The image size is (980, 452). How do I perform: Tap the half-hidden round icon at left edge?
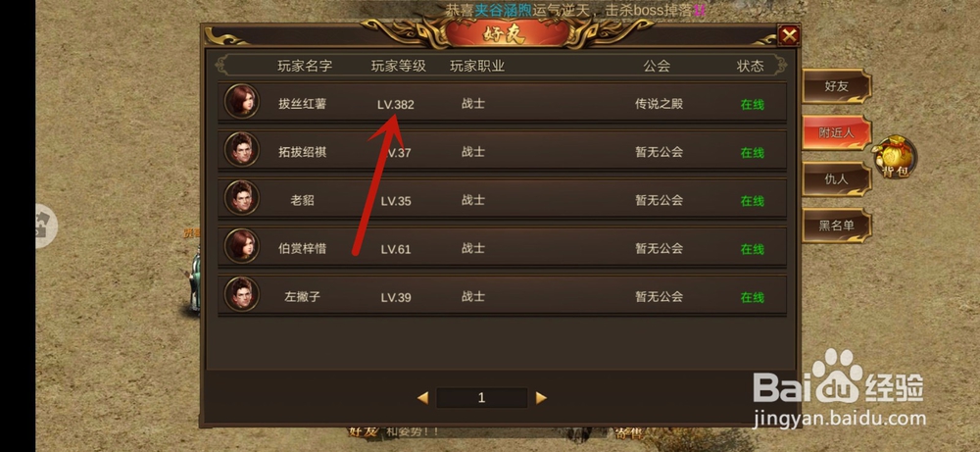tap(46, 226)
